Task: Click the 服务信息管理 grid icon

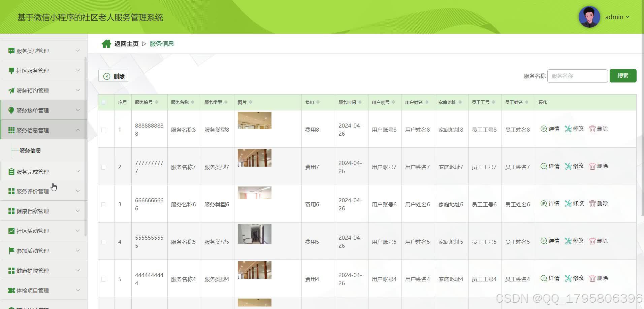Action: (11, 130)
